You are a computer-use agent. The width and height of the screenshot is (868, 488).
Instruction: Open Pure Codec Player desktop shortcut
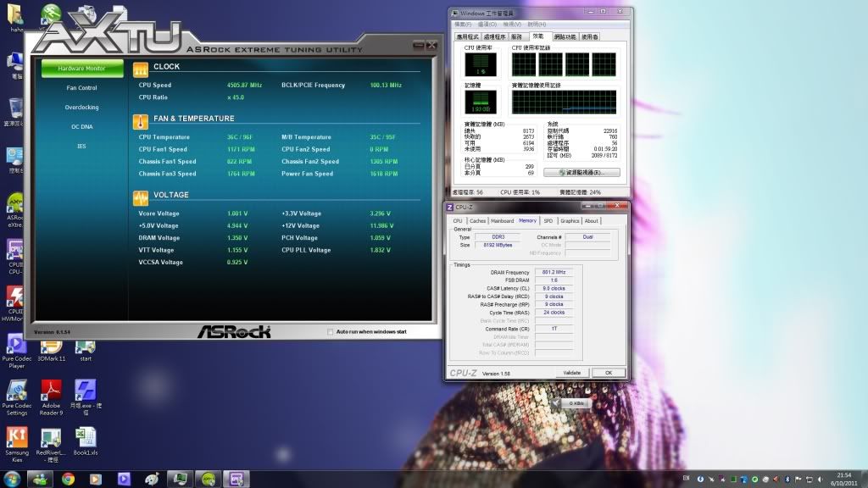tap(16, 352)
